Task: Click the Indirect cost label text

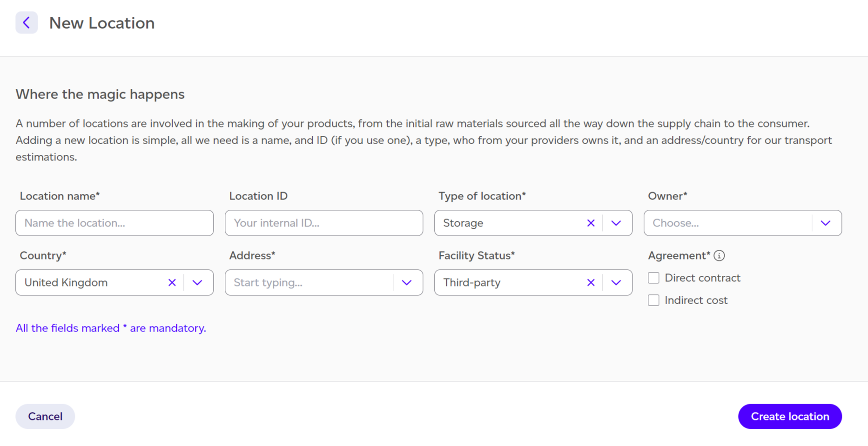Action: tap(696, 300)
